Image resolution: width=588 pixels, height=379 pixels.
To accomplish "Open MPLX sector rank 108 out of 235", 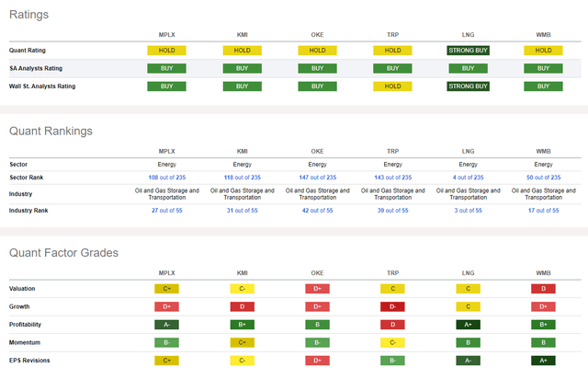I will [x=167, y=178].
